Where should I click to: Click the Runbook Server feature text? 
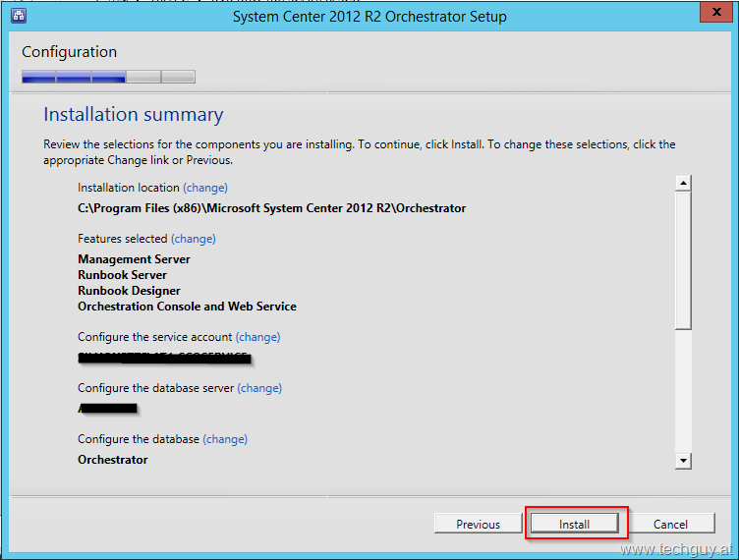122,275
